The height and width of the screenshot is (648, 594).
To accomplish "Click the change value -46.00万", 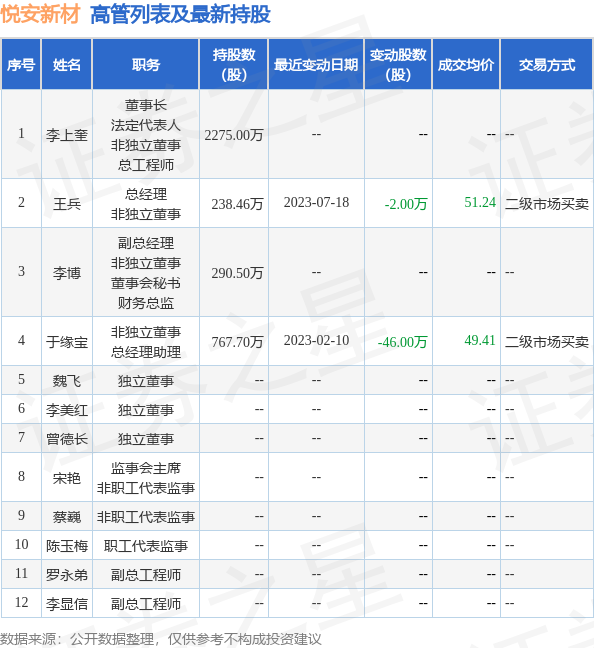I will point(402,342).
